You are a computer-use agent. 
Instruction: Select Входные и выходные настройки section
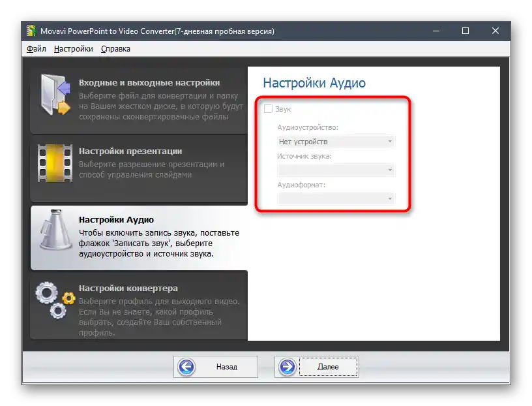(139, 101)
